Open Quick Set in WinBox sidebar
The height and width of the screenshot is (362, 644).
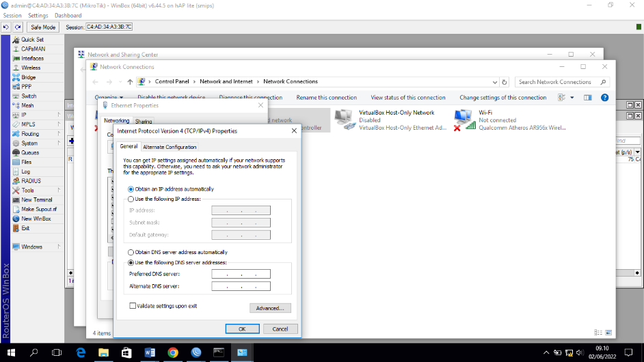(32, 40)
